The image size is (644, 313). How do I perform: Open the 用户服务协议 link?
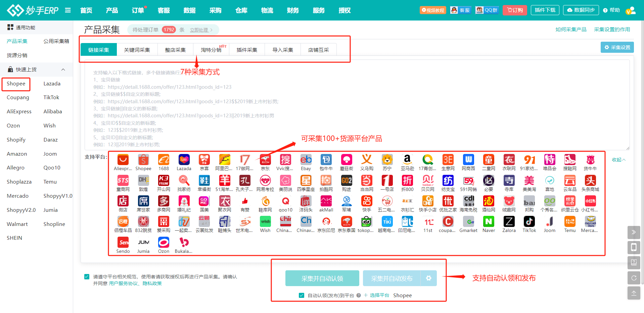point(123,283)
